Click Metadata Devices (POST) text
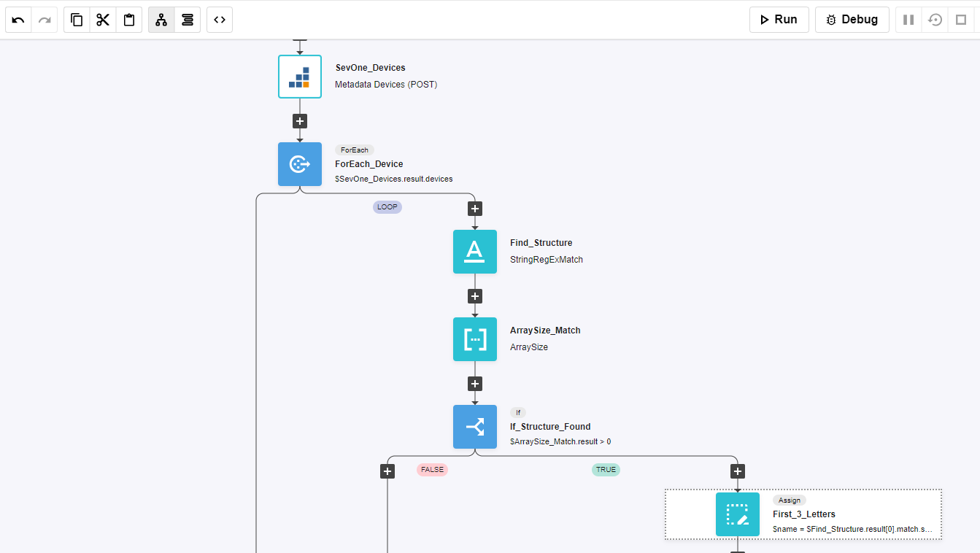This screenshot has height=553, width=980. click(386, 85)
